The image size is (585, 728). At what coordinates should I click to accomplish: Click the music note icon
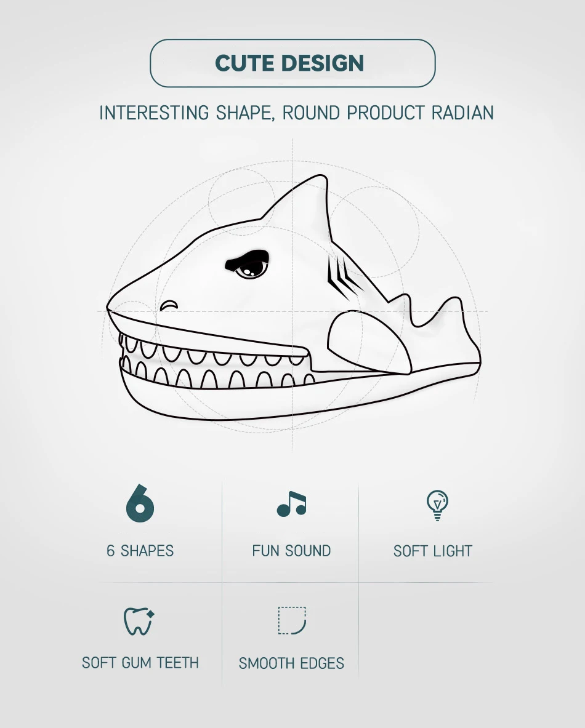291,504
